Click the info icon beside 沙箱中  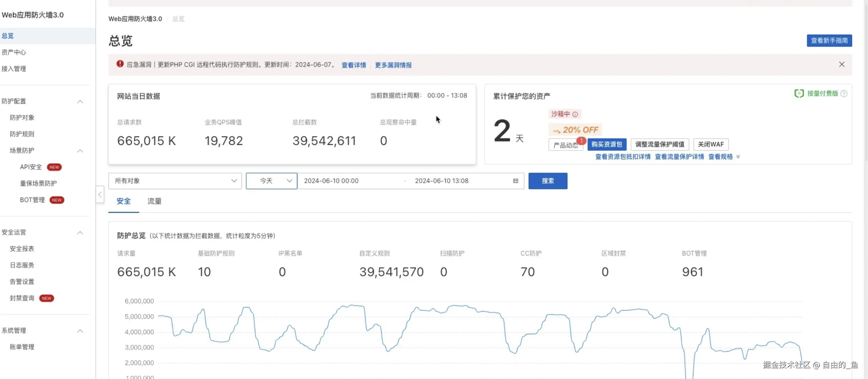coord(575,114)
